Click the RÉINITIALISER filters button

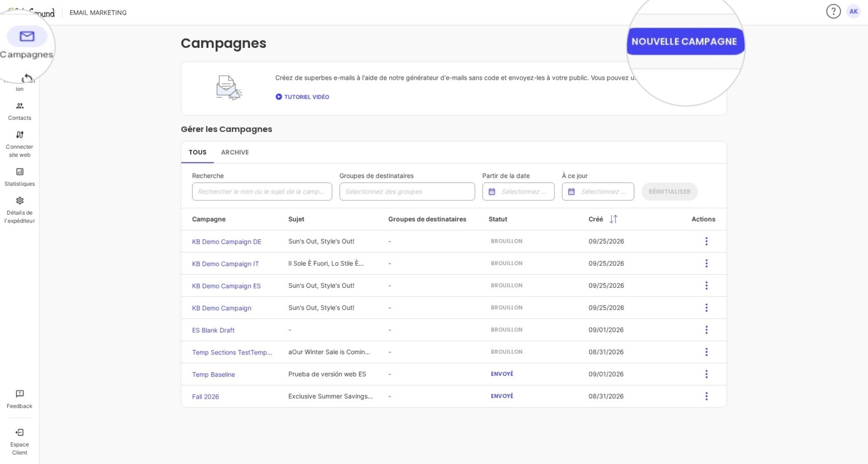(x=670, y=191)
